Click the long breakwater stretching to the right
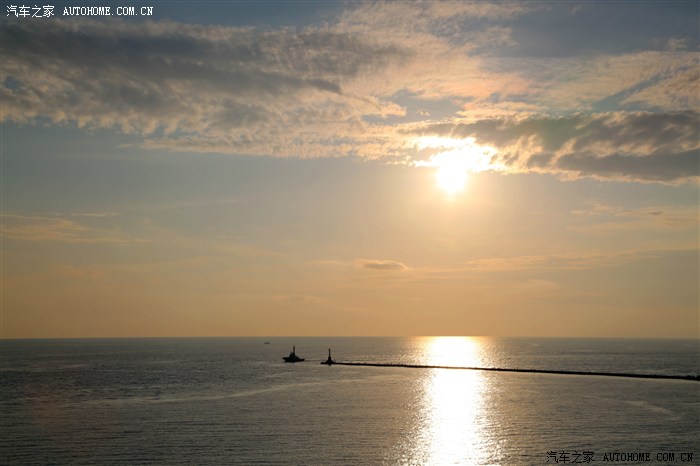700x466 pixels. coord(520,370)
